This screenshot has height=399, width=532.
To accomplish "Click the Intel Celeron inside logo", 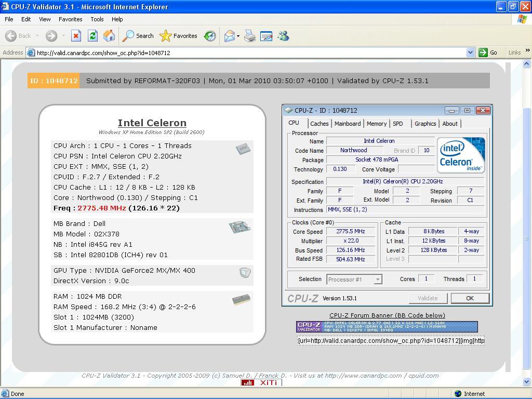I will (461, 155).
